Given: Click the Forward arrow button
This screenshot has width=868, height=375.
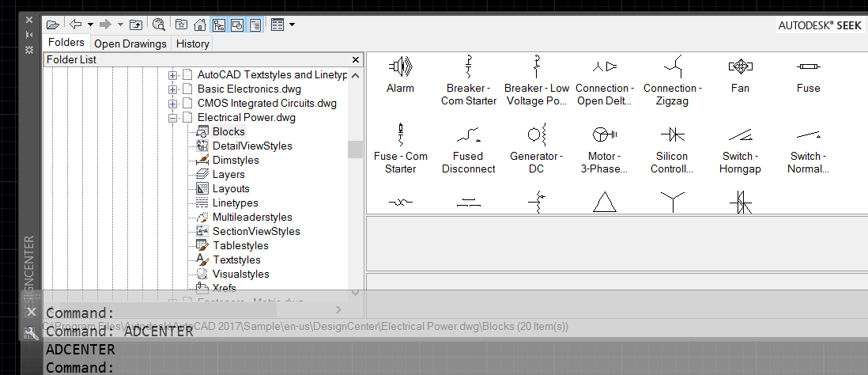Looking at the screenshot, I should 105,25.
